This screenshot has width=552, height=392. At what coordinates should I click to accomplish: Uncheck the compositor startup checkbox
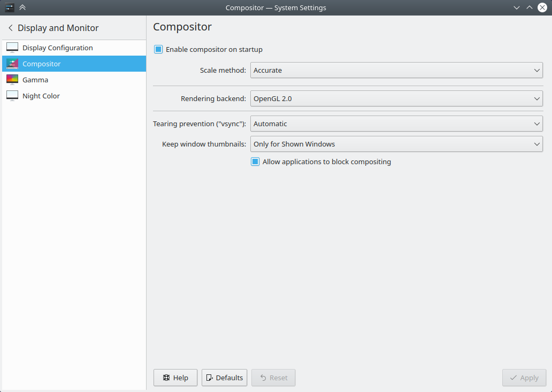158,49
